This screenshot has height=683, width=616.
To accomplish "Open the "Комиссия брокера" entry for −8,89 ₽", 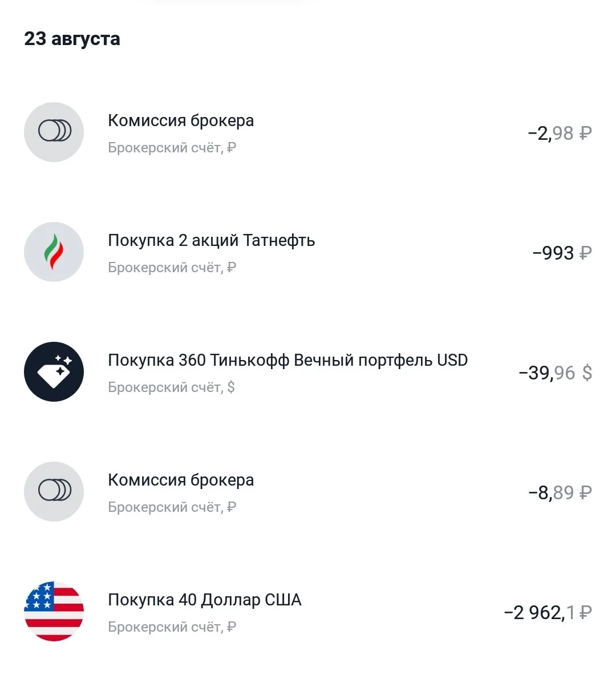I will pos(308,491).
